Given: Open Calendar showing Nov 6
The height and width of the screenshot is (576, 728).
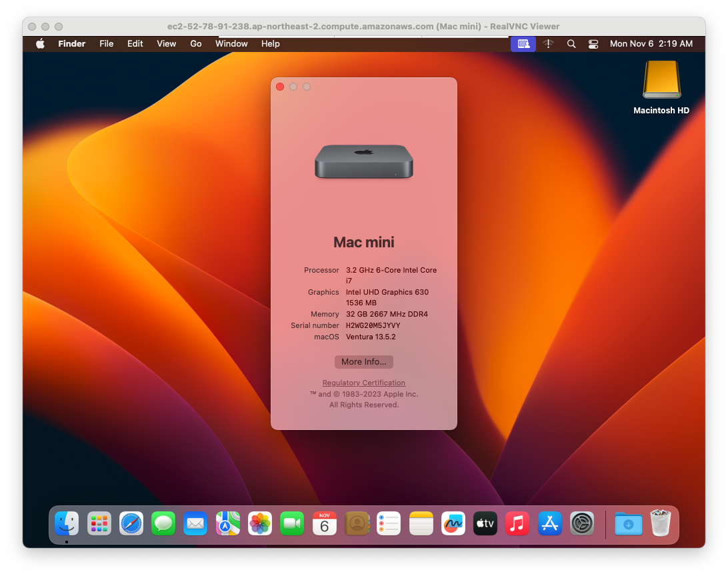Looking at the screenshot, I should click(x=325, y=523).
